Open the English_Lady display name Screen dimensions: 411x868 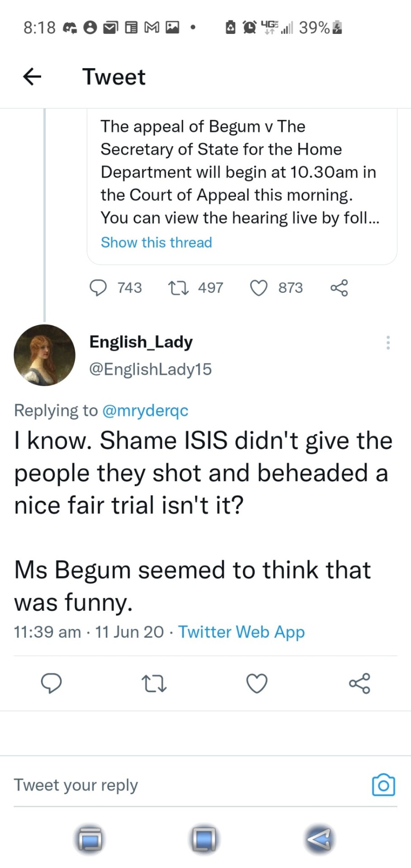(x=141, y=342)
